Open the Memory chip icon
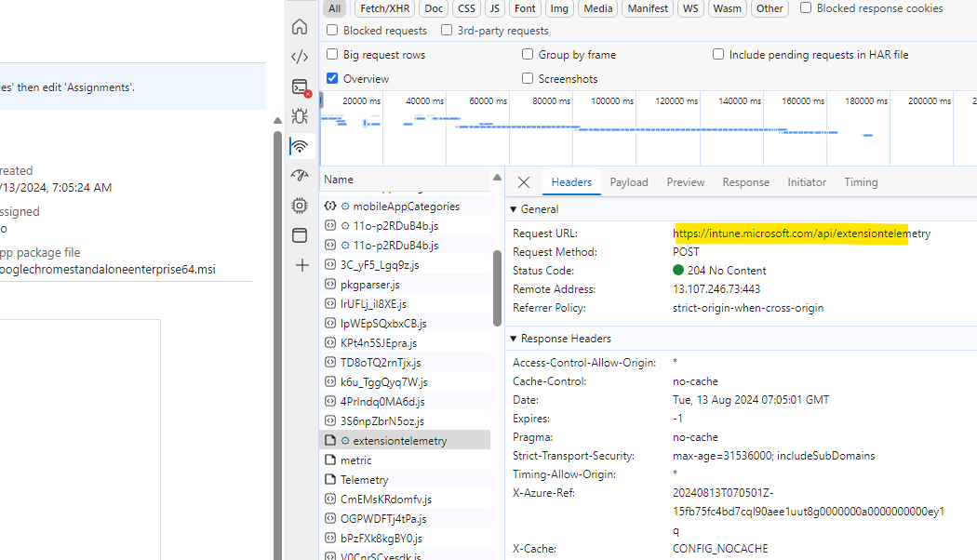 point(300,206)
